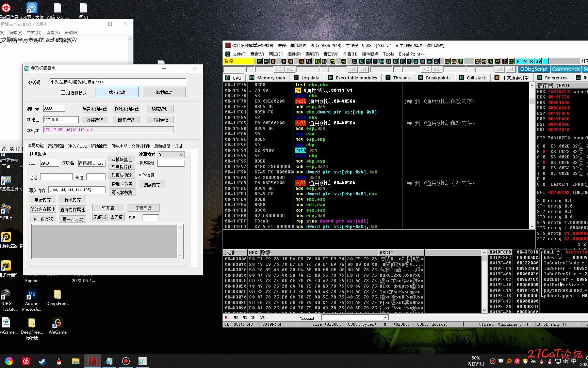Open Windows W toolbar icon

[x=382, y=61]
